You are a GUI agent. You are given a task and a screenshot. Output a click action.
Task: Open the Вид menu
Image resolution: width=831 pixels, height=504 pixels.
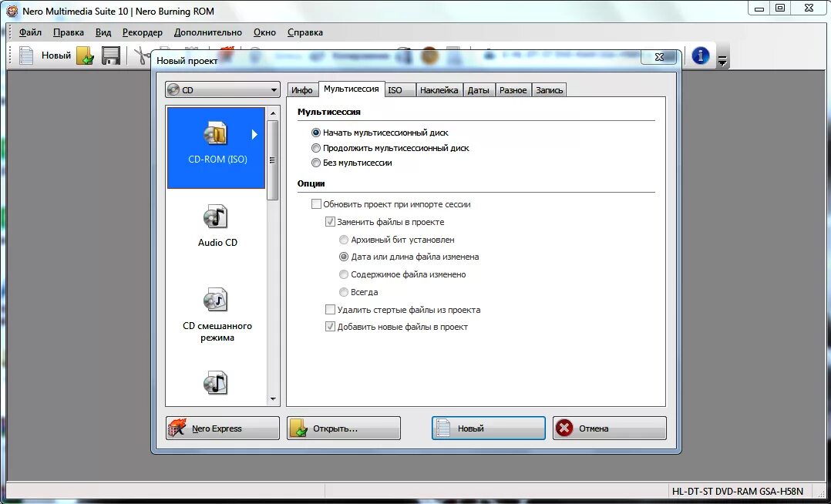(x=103, y=32)
